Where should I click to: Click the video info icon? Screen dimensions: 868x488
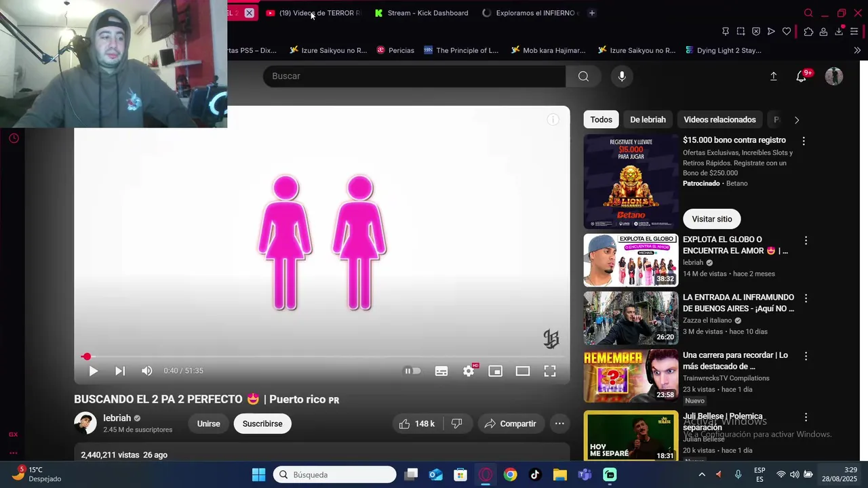click(553, 120)
